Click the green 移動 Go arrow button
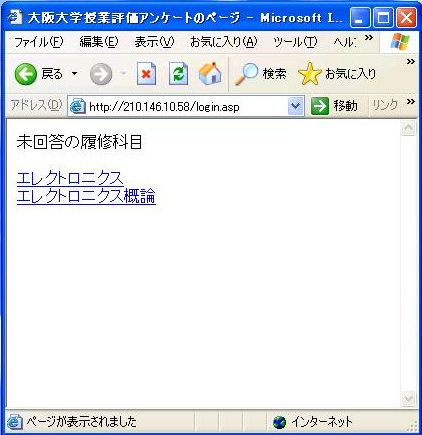This screenshot has width=422, height=435. pos(320,106)
